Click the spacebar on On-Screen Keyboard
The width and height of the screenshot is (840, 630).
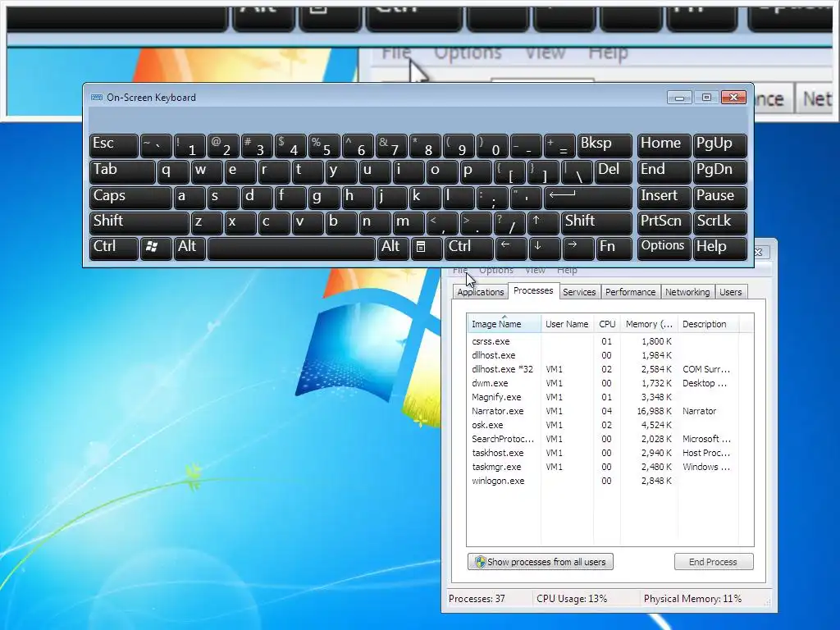(x=291, y=248)
